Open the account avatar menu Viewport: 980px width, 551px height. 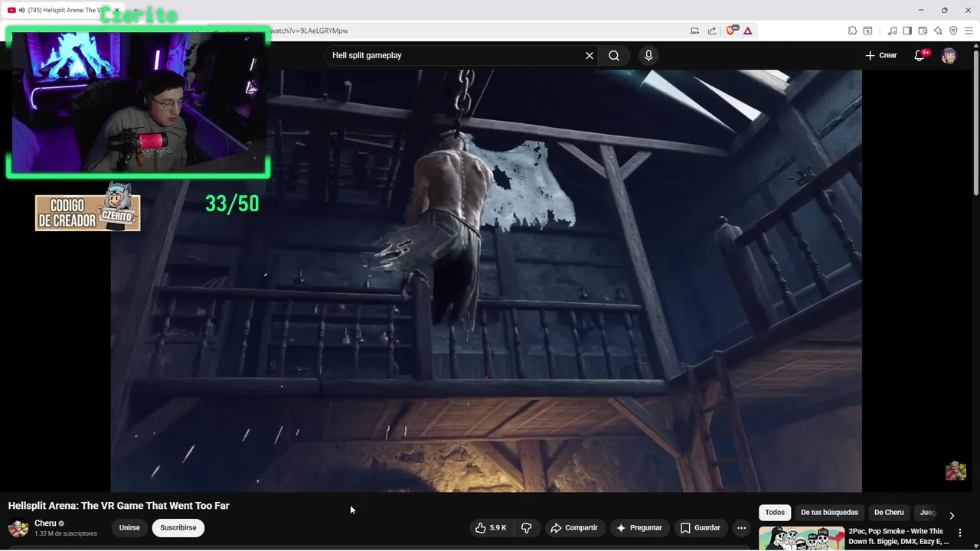click(949, 55)
